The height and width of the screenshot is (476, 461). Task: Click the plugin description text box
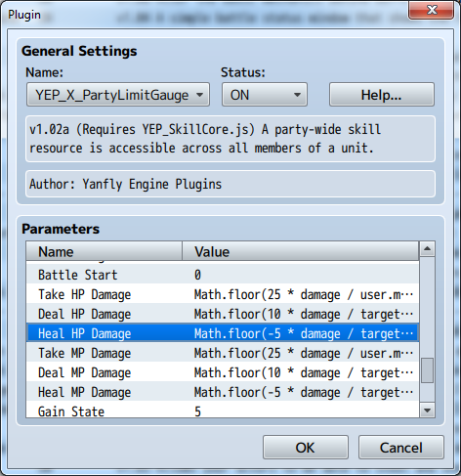(x=230, y=139)
